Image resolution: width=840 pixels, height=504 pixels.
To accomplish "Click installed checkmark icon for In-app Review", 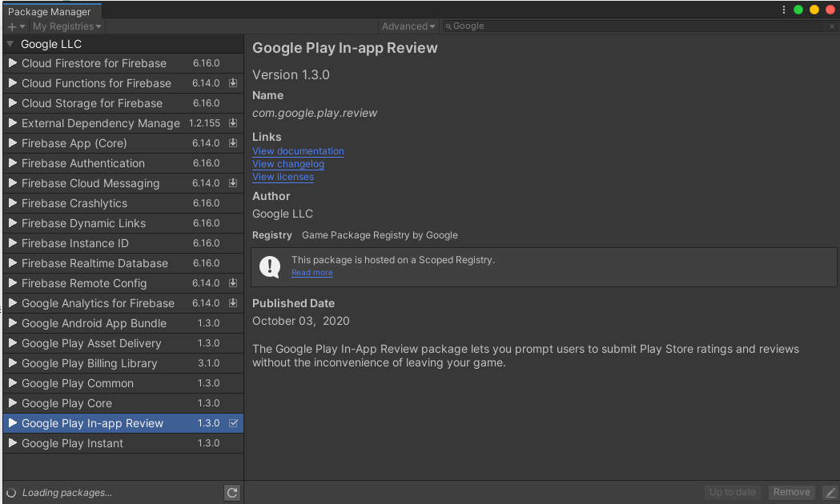I will (x=234, y=423).
